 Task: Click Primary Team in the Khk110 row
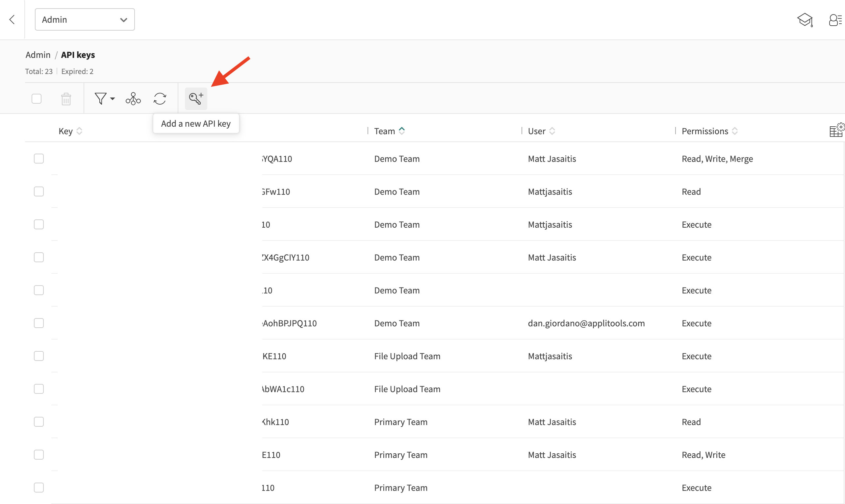(x=401, y=422)
